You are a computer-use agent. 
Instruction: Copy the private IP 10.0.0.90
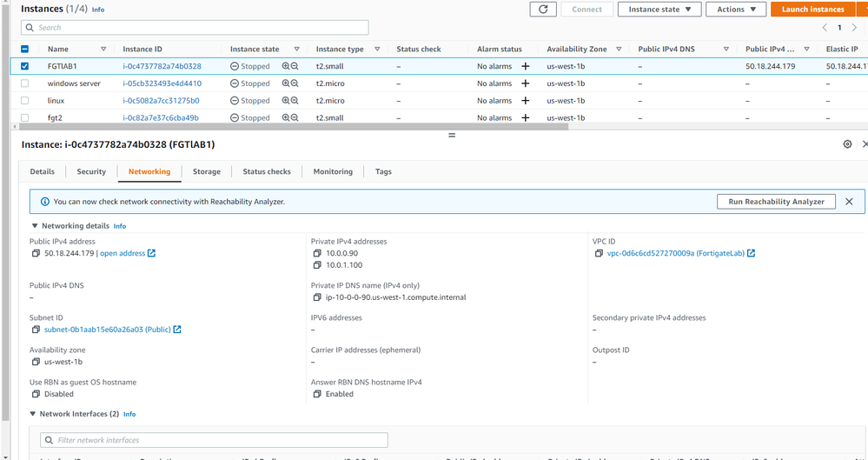pos(317,254)
